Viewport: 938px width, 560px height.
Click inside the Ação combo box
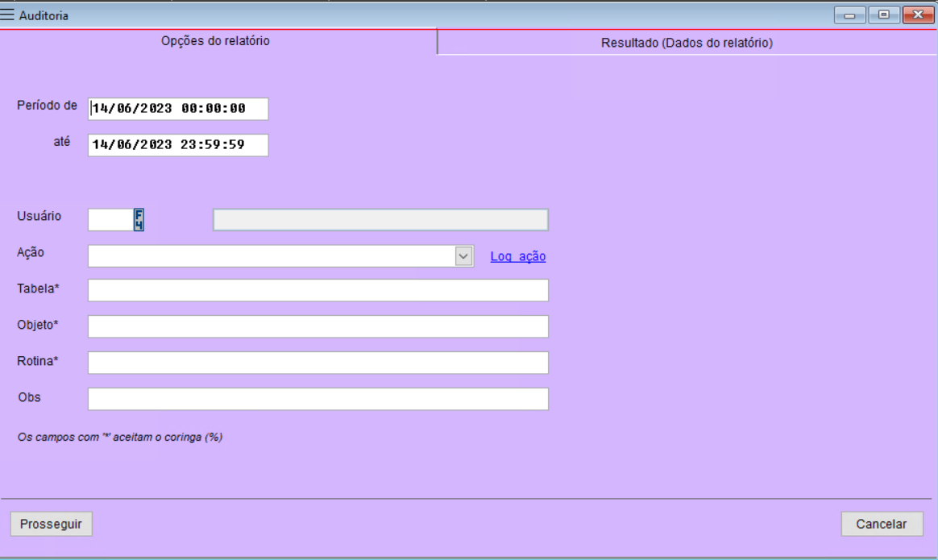pyautogui.click(x=271, y=256)
